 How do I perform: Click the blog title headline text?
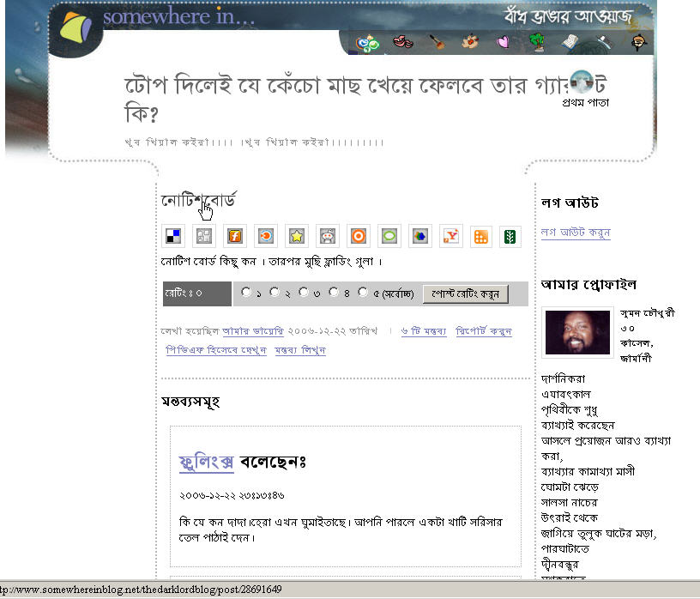pyautogui.click(x=365, y=99)
